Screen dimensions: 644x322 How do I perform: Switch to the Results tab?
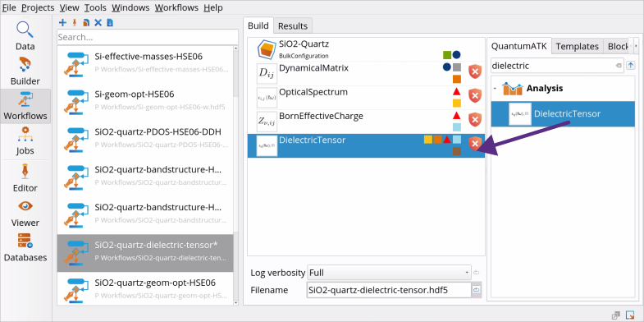coord(293,26)
